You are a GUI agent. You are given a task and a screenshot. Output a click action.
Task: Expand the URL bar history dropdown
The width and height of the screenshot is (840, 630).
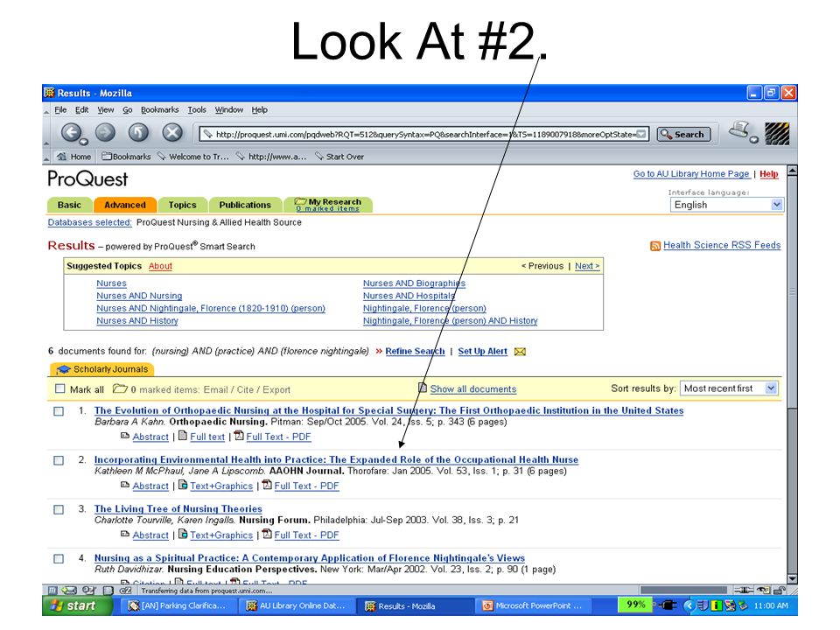(640, 135)
